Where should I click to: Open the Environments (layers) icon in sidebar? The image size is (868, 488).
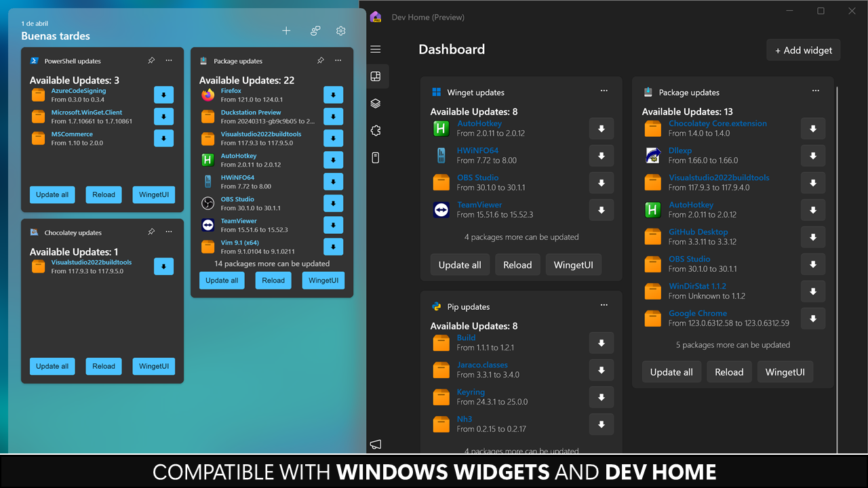point(376,103)
